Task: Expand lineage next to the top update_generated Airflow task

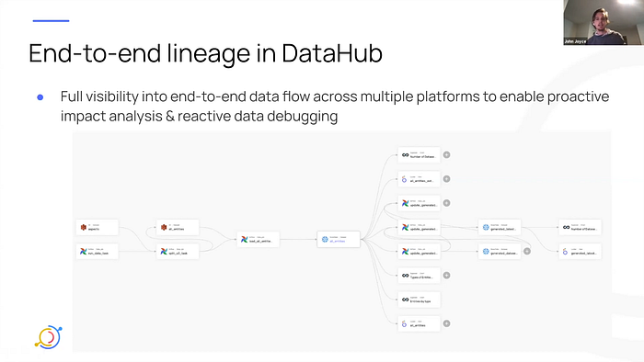Action: click(x=446, y=203)
